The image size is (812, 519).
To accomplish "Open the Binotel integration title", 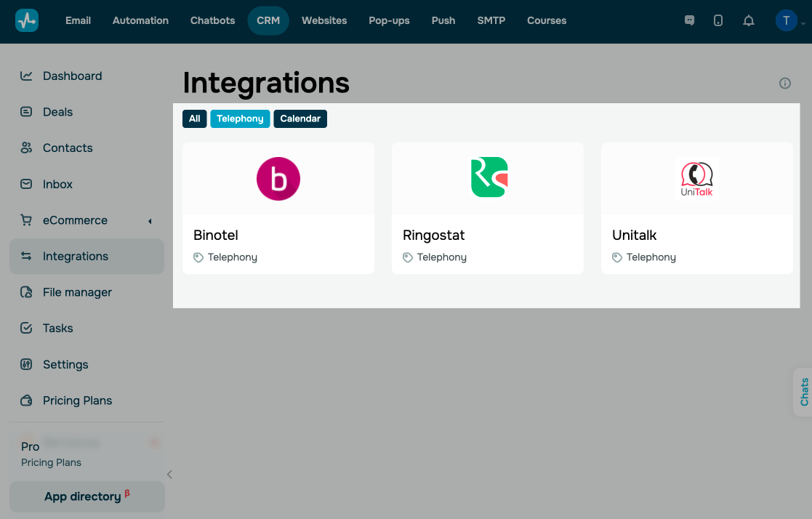I will coord(215,236).
